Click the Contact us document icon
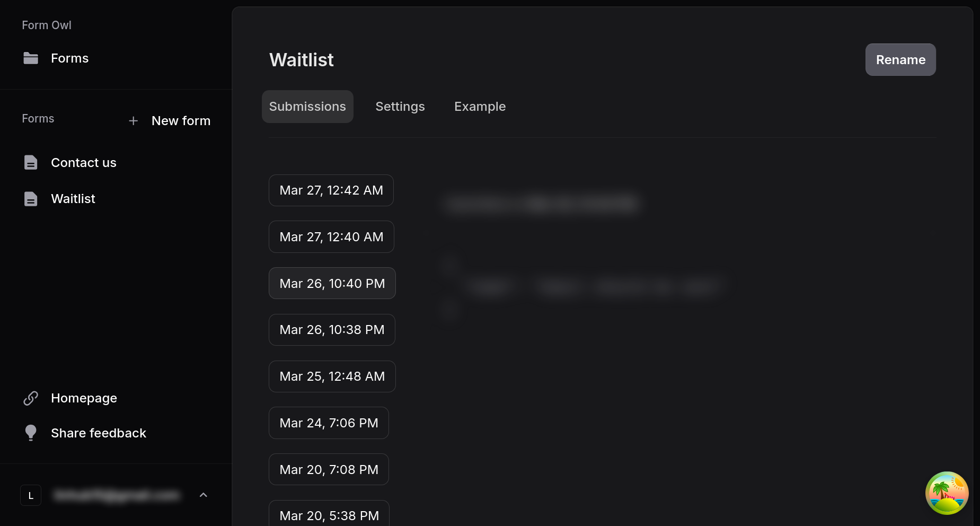The height and width of the screenshot is (526, 980). coord(31,163)
